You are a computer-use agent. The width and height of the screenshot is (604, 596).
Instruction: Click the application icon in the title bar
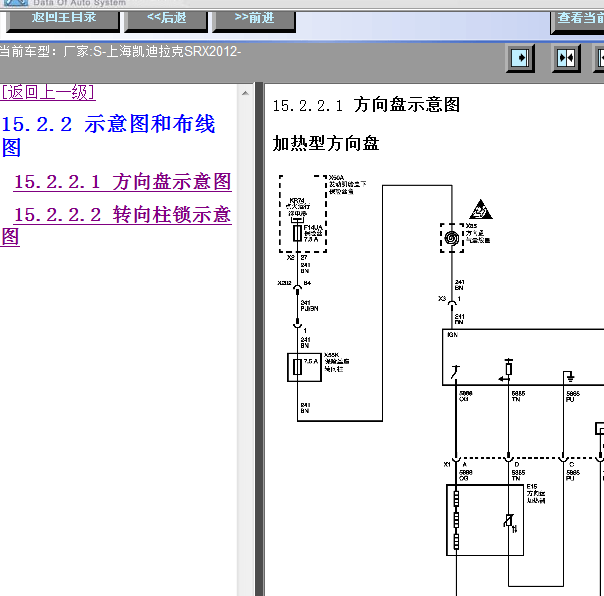(x=13, y=3)
